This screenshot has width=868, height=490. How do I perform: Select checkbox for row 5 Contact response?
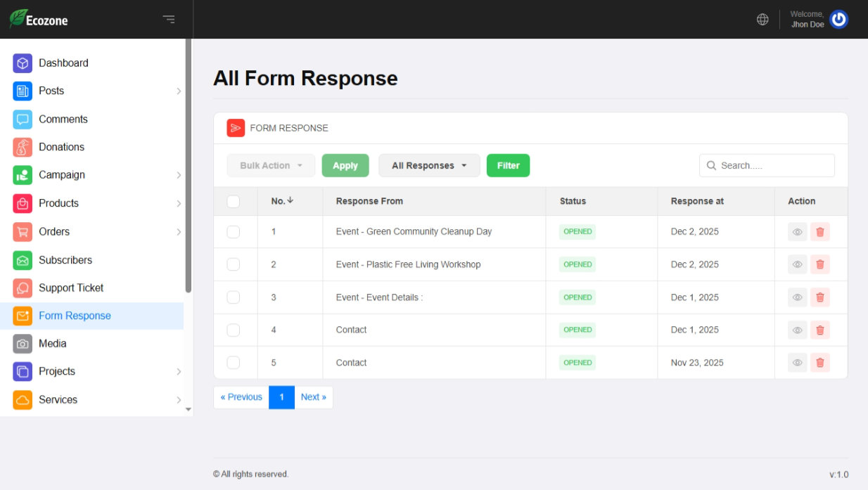(x=234, y=363)
